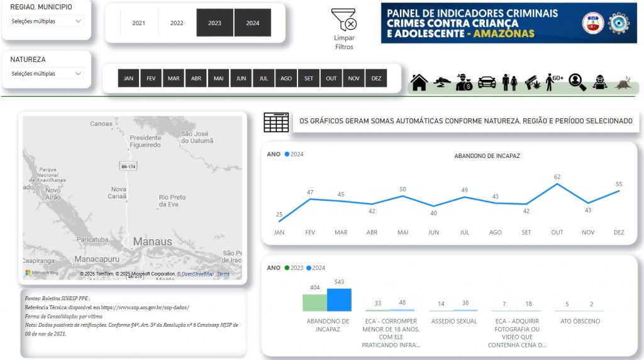This screenshot has width=644, height=360.
Task: Toggle the 2021 year filter
Action: (139, 23)
